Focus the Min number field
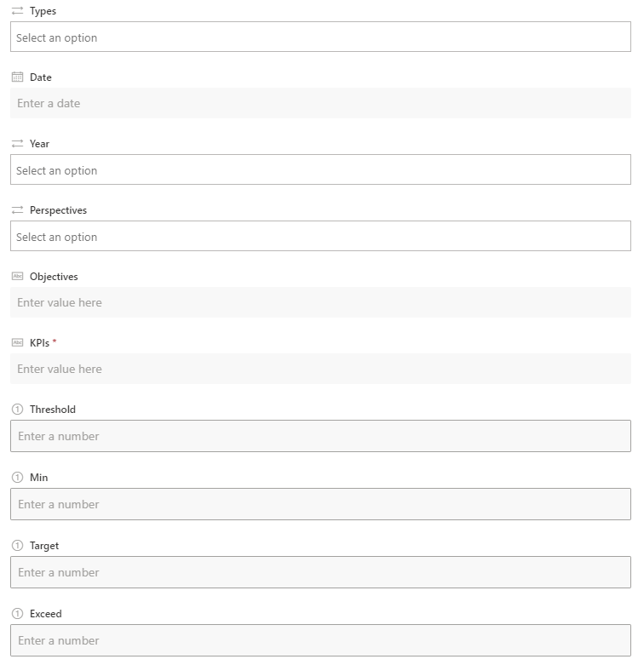Viewport: 644px width, 665px height. [x=320, y=504]
